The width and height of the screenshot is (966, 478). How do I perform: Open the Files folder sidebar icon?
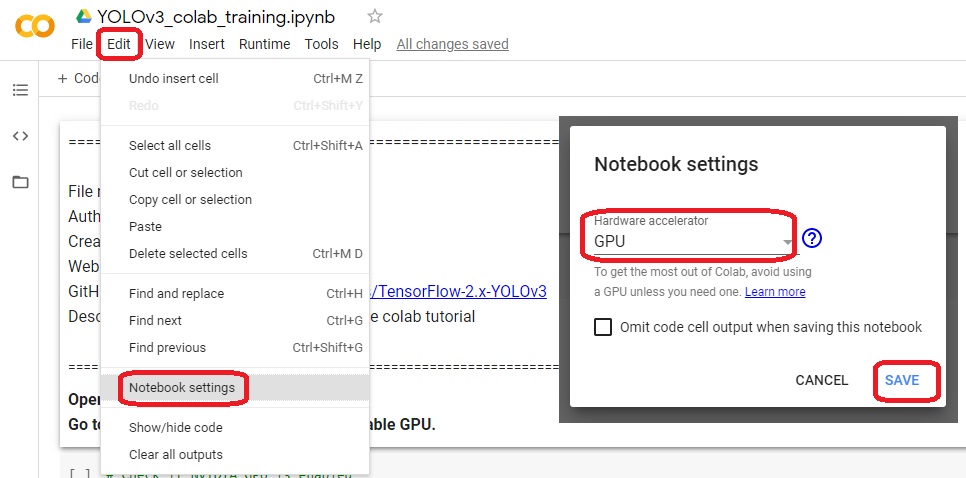pyautogui.click(x=20, y=182)
